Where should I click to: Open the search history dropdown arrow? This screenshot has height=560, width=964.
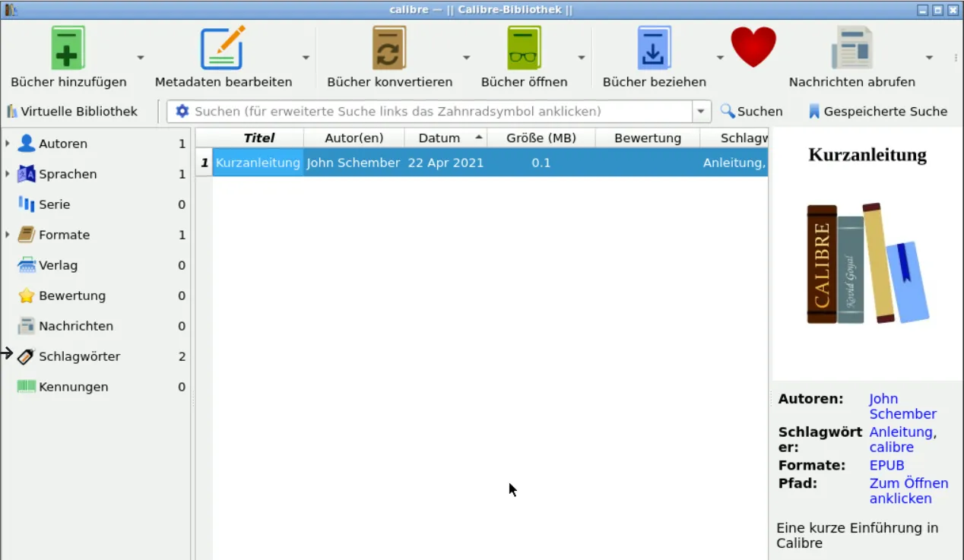click(x=701, y=112)
